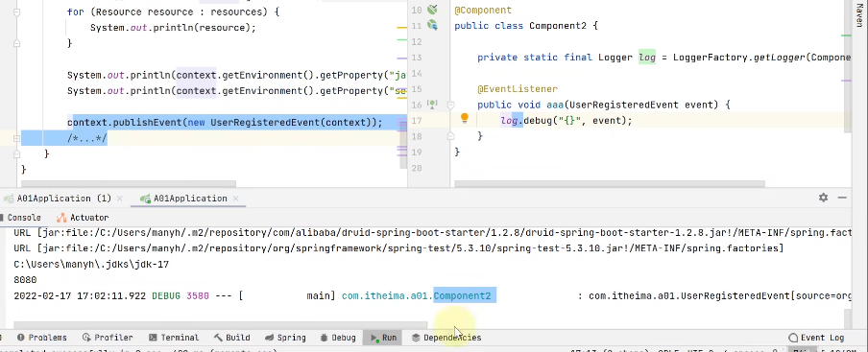This screenshot has width=868, height=352.
Task: Collapse the aaa method fold marker on line 16
Action: [450, 105]
